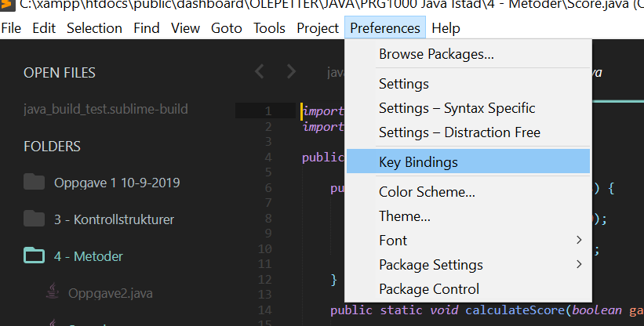The image size is (644, 326).
Task: Choose Browse Packages from Preferences menu
Action: pos(436,55)
